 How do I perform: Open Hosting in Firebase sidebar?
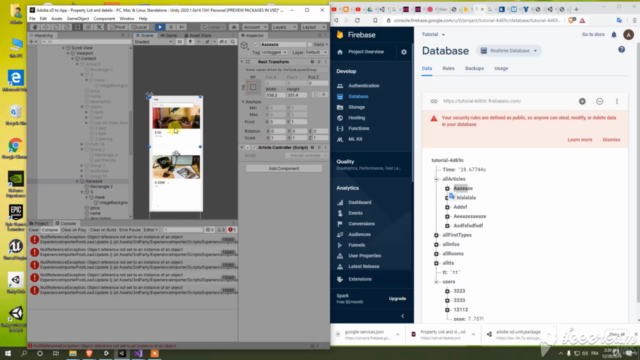click(x=356, y=118)
